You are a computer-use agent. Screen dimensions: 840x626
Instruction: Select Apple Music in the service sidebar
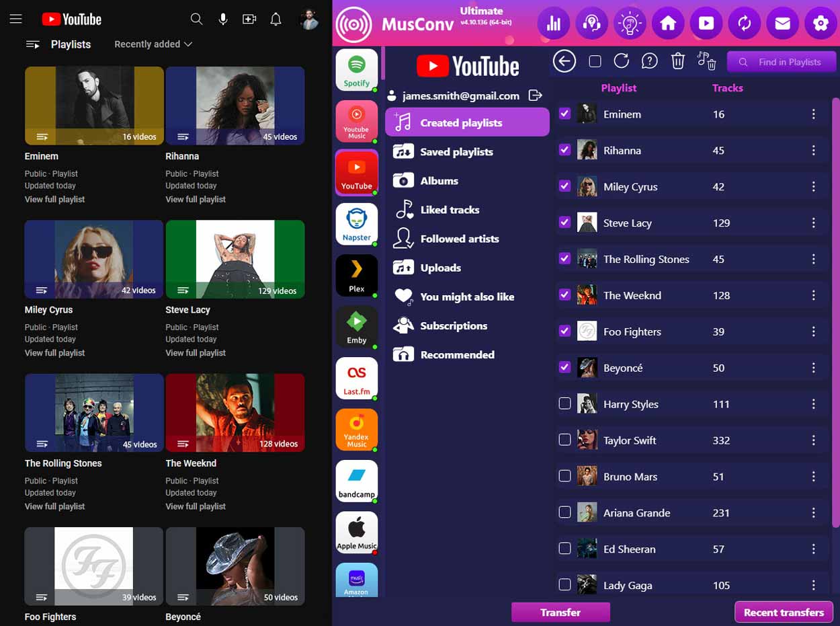click(x=357, y=533)
